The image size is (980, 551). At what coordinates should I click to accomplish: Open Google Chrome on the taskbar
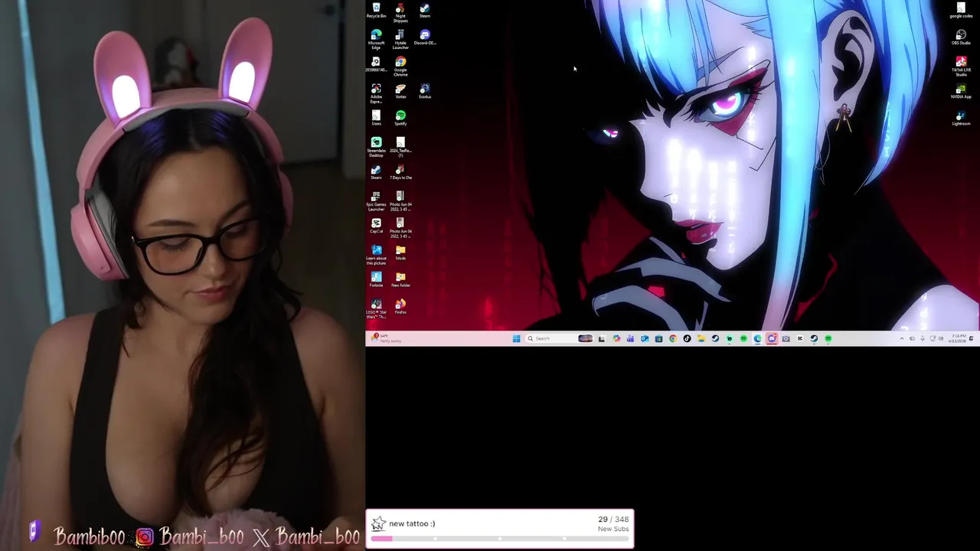[673, 338]
